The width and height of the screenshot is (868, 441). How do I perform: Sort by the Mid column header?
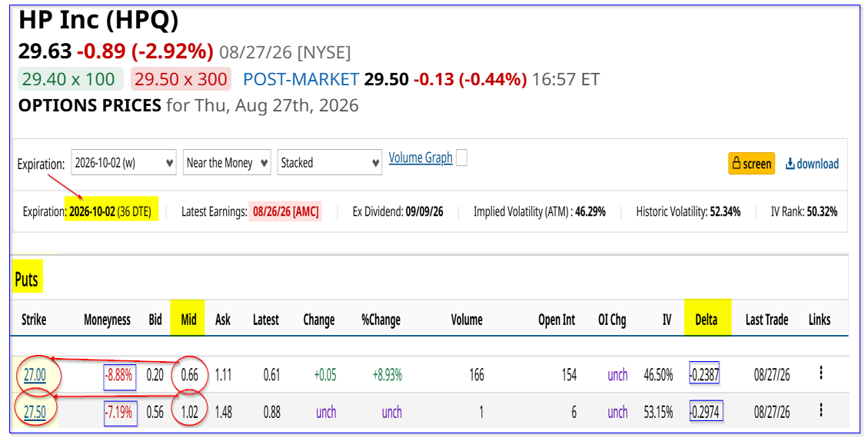click(189, 320)
